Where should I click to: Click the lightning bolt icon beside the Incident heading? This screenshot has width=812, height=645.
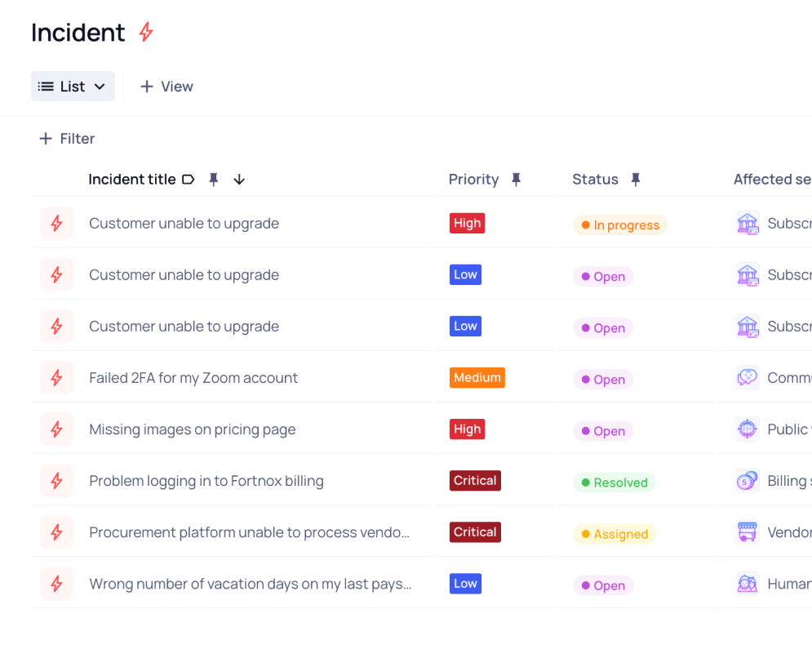(x=146, y=33)
